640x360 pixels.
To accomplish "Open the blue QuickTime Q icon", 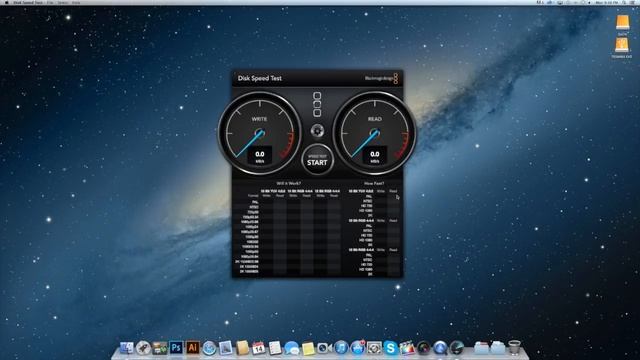I will pyautogui.click(x=440, y=348).
